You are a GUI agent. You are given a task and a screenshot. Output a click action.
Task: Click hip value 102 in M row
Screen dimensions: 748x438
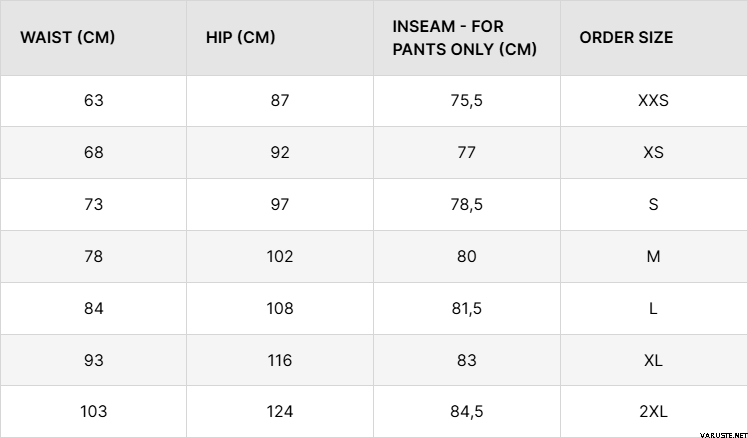(x=280, y=256)
